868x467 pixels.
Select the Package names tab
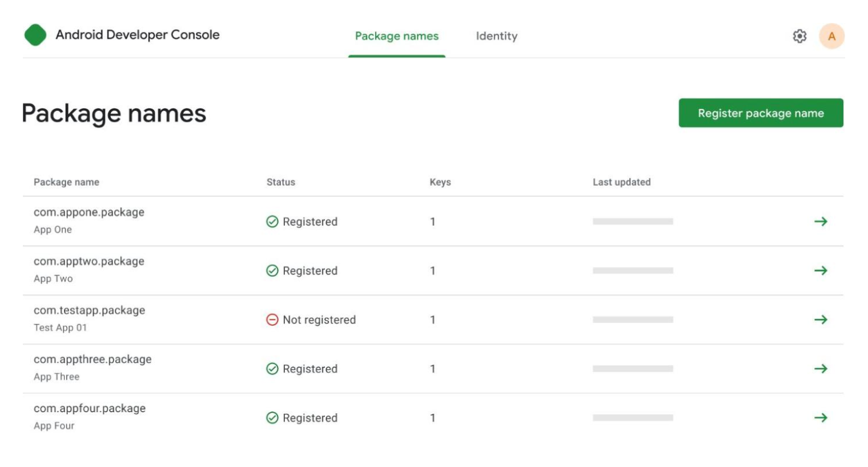point(396,36)
